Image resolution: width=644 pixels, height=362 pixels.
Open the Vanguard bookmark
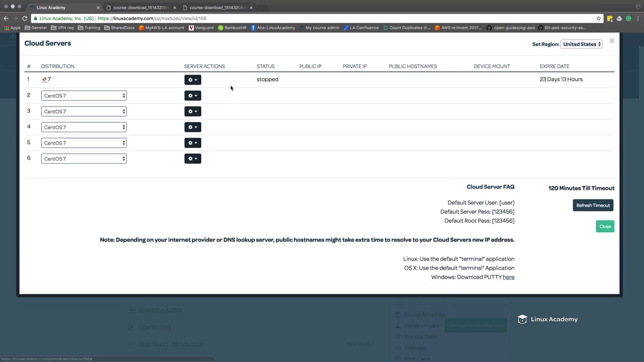pos(201,28)
